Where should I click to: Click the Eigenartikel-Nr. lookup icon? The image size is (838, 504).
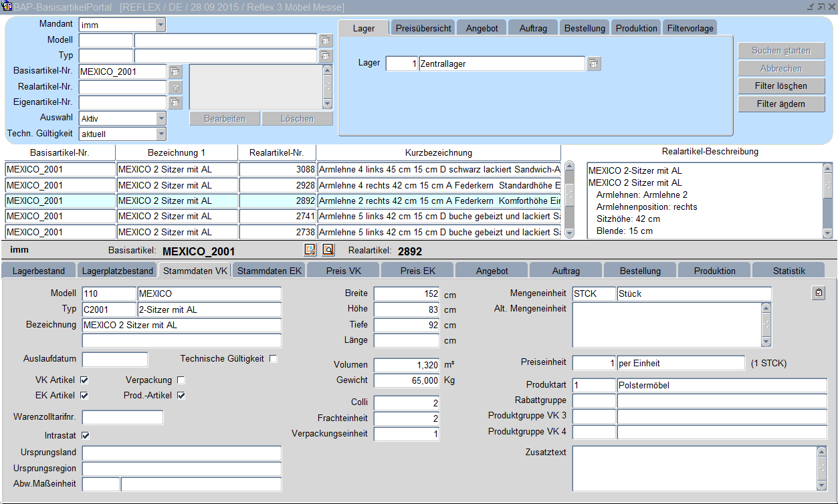tap(175, 102)
